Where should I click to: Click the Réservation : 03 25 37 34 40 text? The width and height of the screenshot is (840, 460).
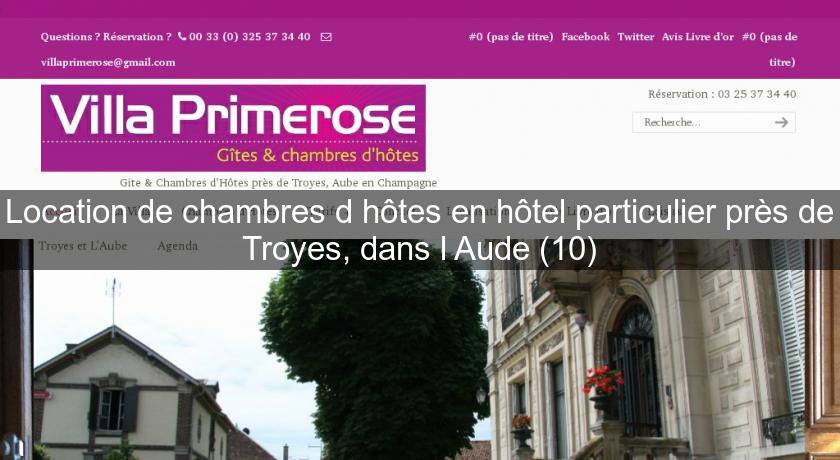click(722, 94)
